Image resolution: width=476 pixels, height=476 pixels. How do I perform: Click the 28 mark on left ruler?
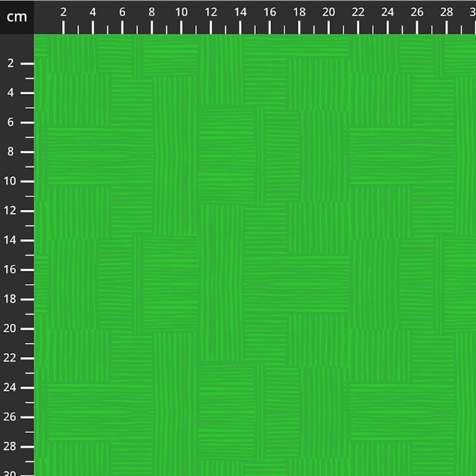12,447
